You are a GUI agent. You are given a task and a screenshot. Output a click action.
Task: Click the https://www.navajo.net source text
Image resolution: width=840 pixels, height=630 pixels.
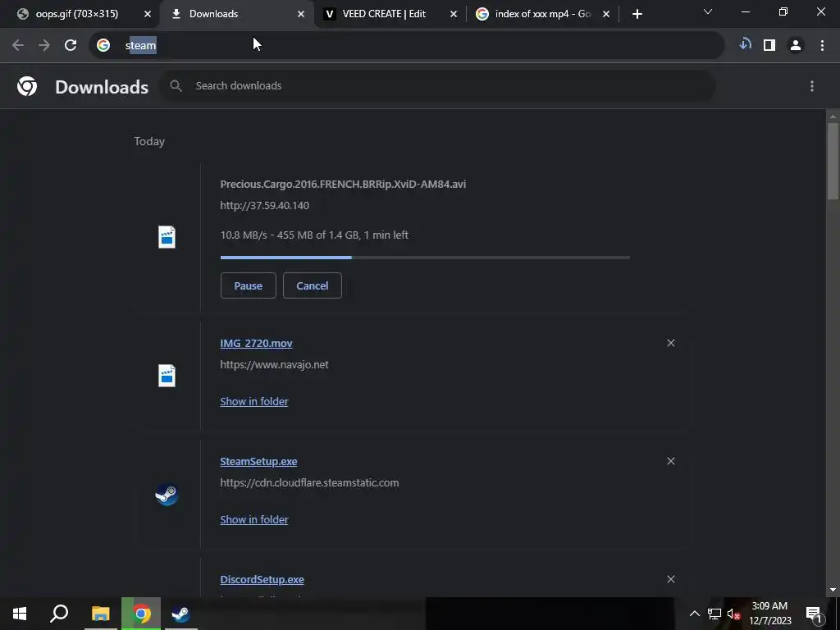[x=274, y=365]
